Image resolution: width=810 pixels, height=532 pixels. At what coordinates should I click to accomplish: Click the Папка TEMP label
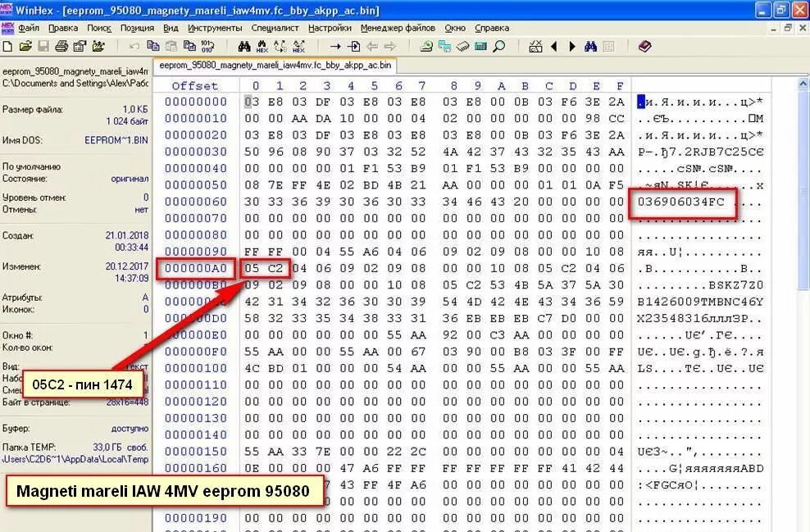29,448
